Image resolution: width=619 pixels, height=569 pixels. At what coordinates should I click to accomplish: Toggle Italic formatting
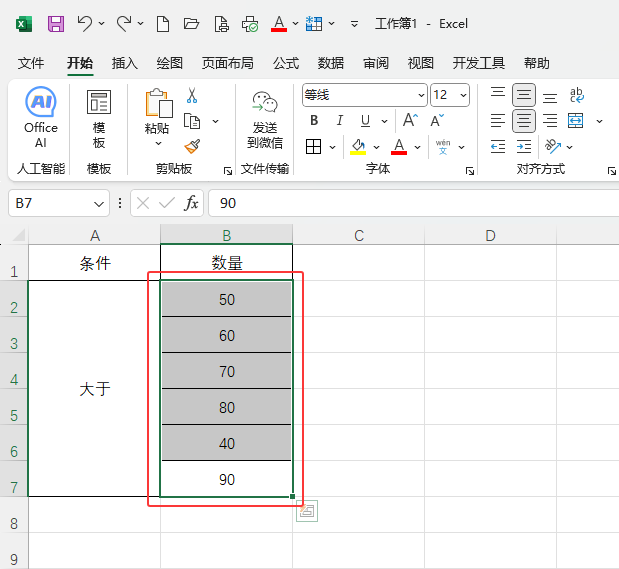[x=340, y=120]
